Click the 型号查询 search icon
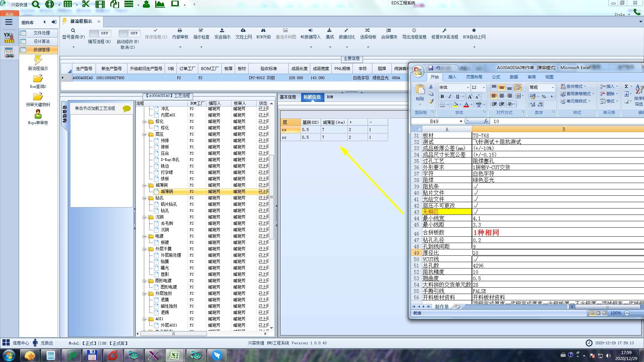 tap(73, 31)
